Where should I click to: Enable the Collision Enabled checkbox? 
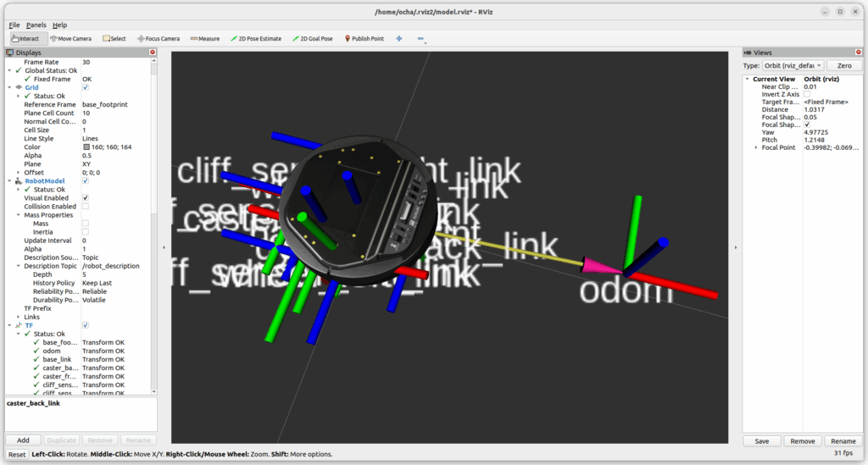coord(86,207)
